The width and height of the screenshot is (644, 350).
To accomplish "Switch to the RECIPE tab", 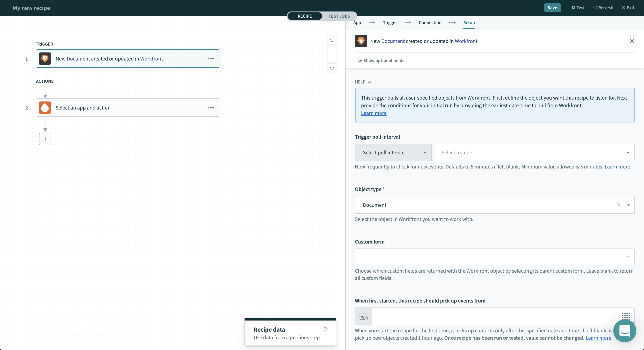I will point(305,16).
